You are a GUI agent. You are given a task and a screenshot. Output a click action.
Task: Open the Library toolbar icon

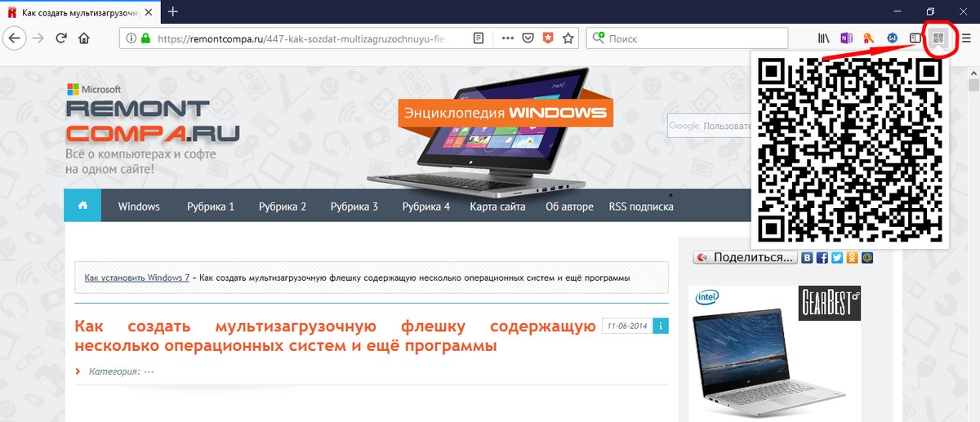[x=825, y=38]
